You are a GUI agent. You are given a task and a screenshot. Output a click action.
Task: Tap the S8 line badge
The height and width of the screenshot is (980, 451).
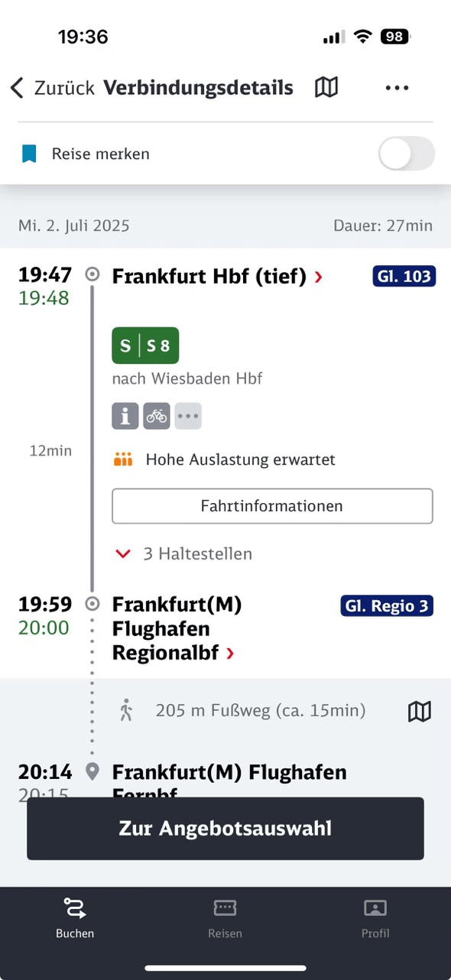tap(145, 346)
